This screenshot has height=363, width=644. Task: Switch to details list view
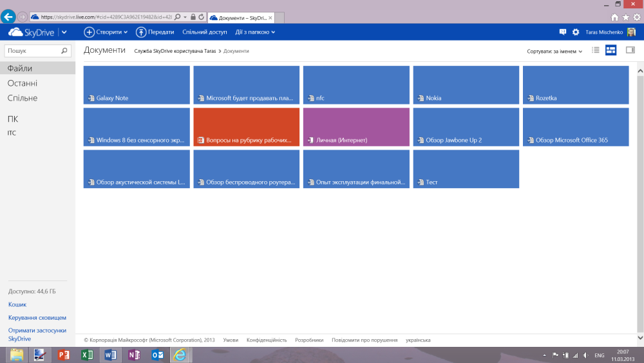pos(596,50)
